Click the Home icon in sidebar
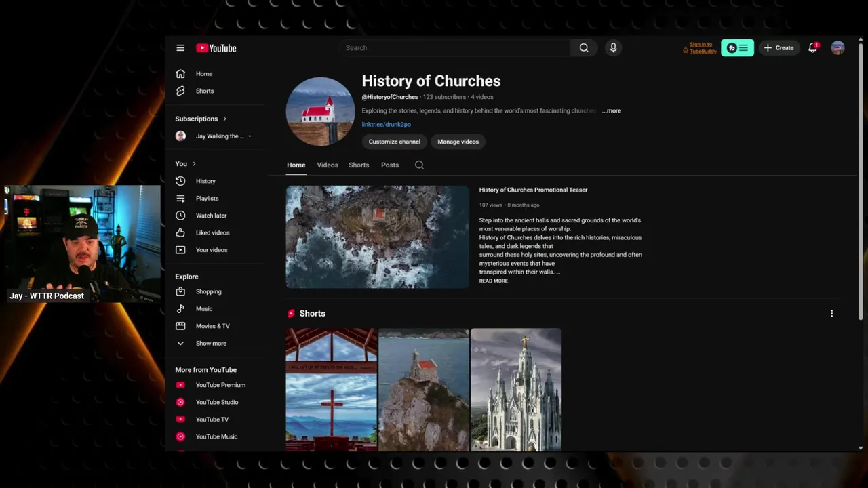The image size is (868, 488). 180,74
